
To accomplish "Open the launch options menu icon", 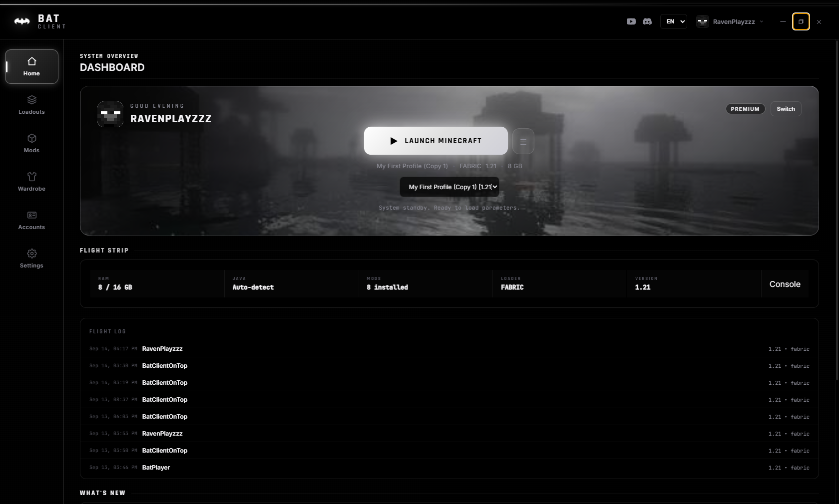I will 523,141.
